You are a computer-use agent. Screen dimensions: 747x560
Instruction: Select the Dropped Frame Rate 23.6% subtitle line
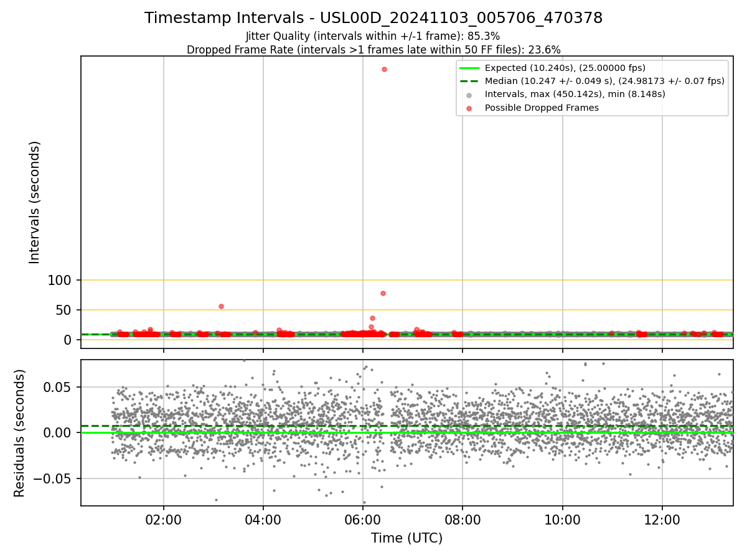point(374,50)
